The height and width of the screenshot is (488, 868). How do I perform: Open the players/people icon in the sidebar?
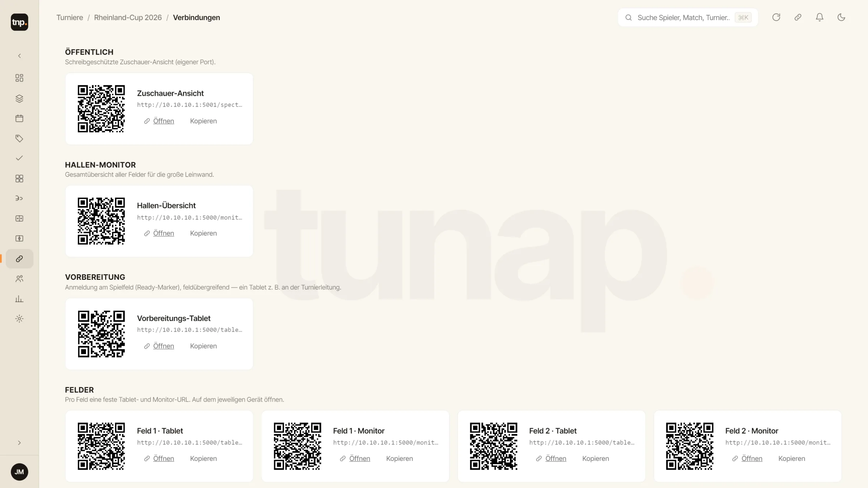click(x=20, y=279)
